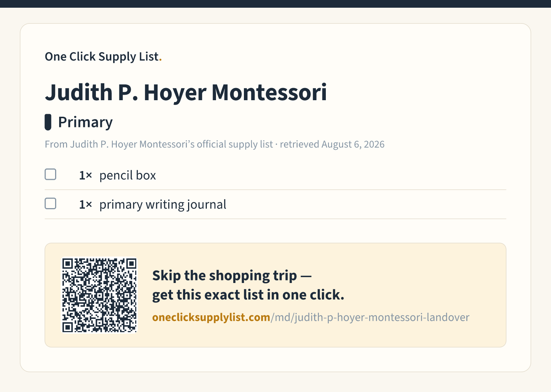
Task: Click the primary writing journal item name
Action: tap(163, 204)
